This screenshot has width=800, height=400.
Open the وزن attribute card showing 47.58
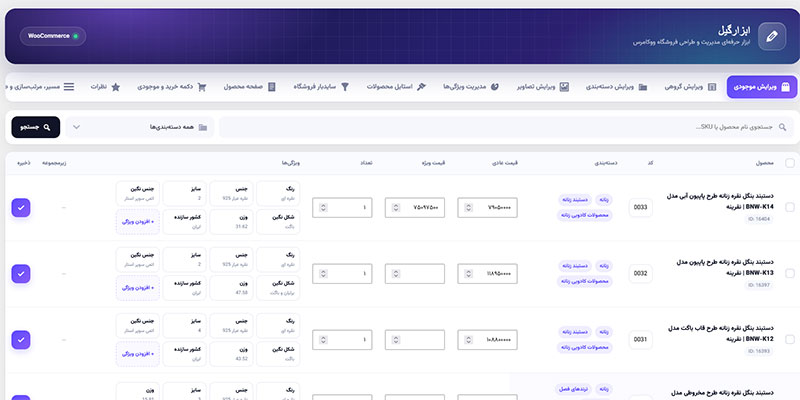click(232, 288)
